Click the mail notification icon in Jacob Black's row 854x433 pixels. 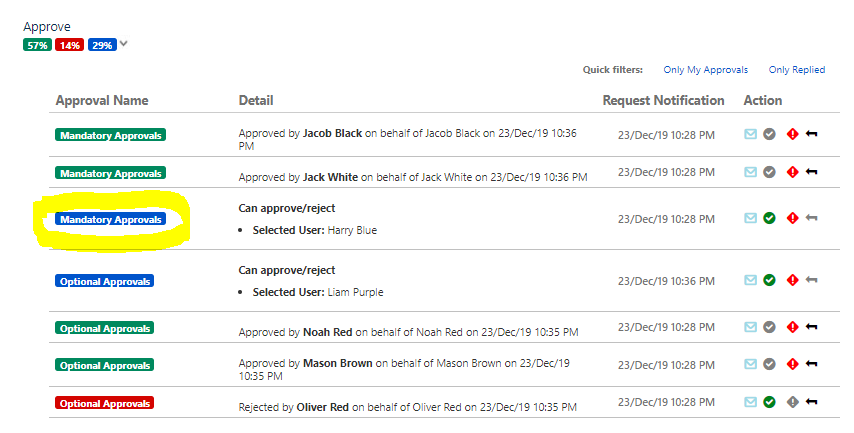coord(750,134)
